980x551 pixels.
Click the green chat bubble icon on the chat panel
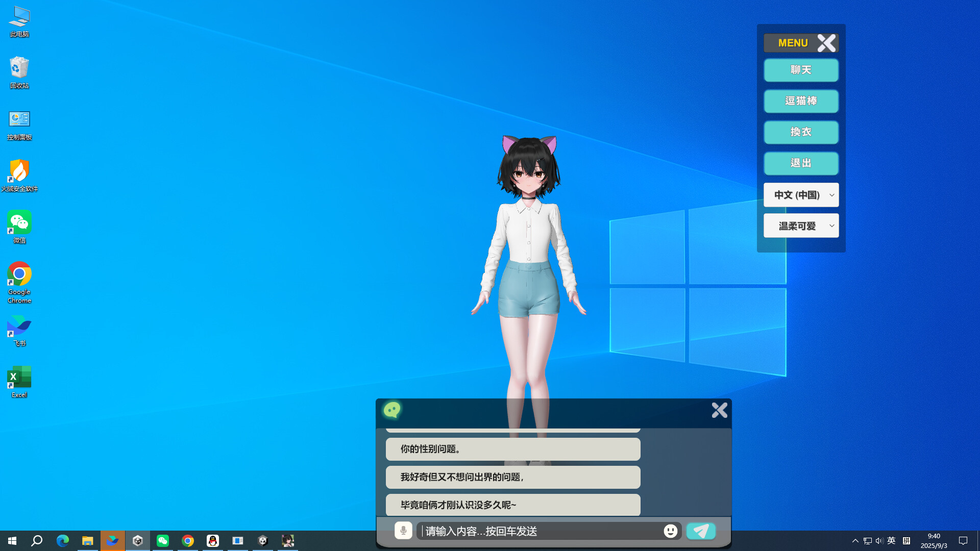(x=393, y=410)
